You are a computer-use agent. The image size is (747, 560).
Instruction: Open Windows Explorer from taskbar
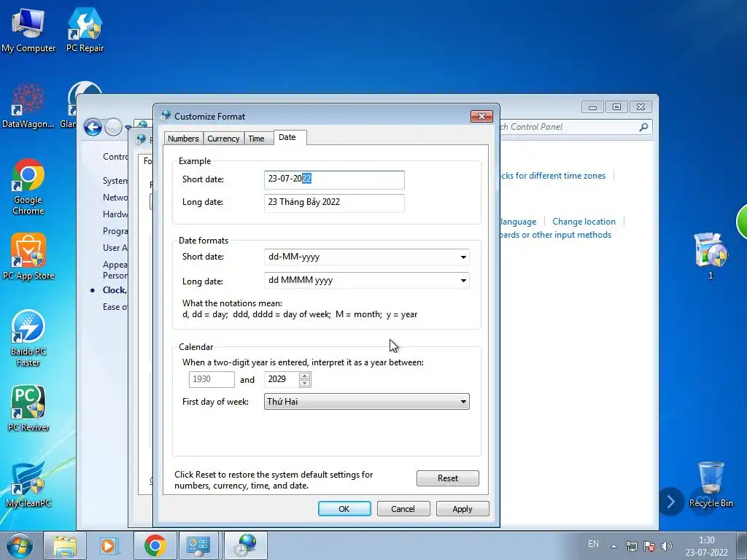pyautogui.click(x=65, y=545)
